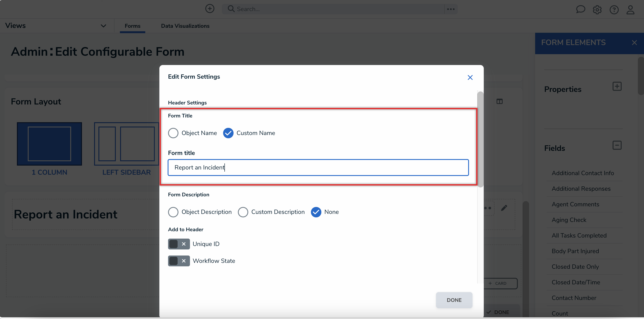Select the Object Name radio button

[173, 133]
